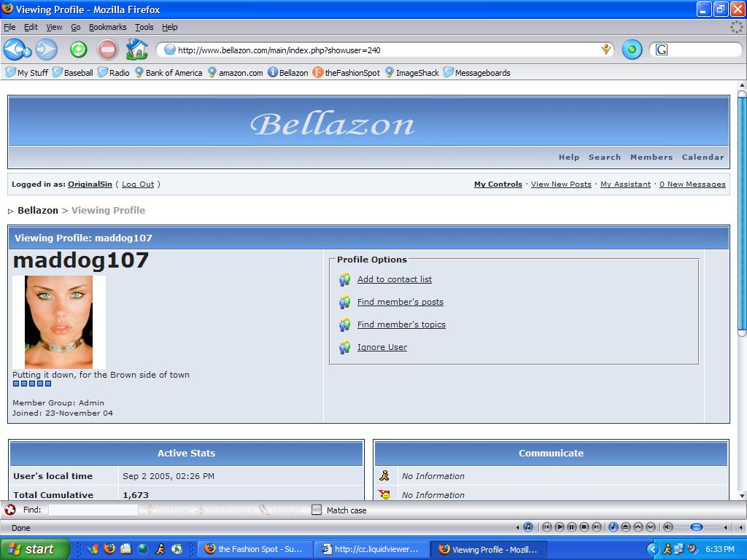This screenshot has width=747, height=560.
Task: Click the media player volume slider
Action: tap(697, 527)
